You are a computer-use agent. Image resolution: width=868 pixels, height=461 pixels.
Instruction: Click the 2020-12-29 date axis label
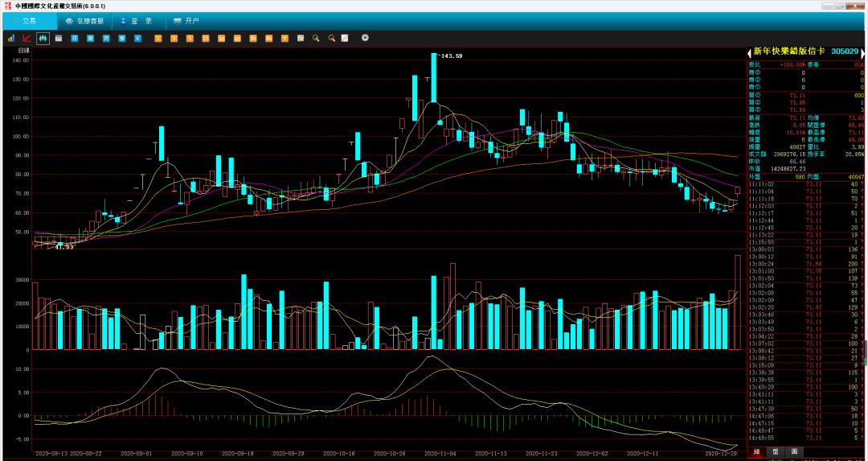coord(719,453)
